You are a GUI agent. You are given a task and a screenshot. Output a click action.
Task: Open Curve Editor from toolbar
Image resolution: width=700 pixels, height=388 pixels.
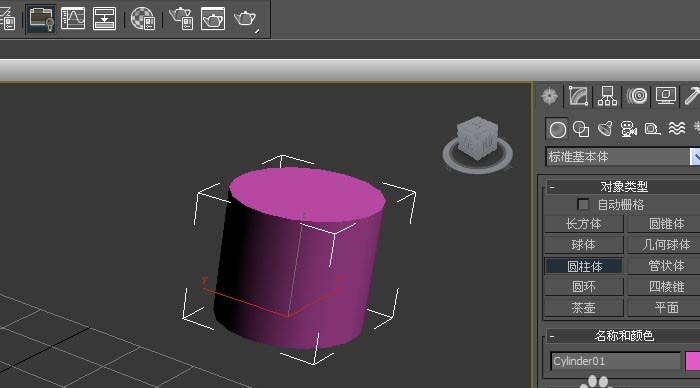(x=72, y=18)
